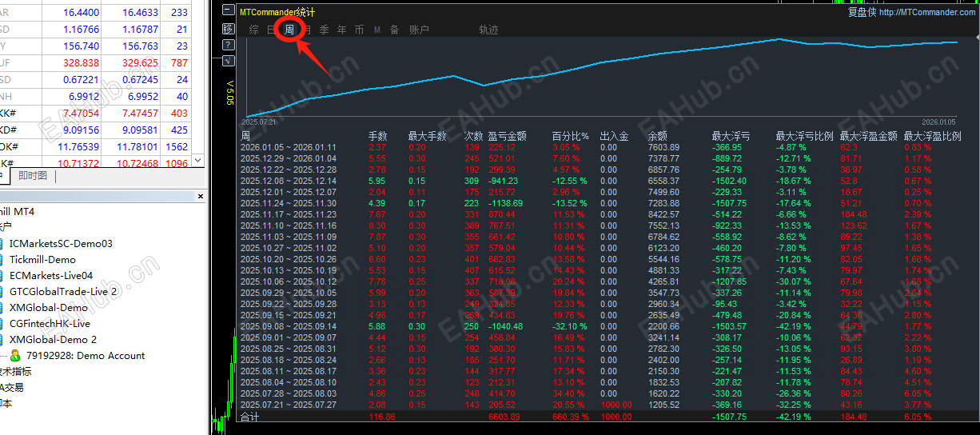Open the 轨迹 track tab
This screenshot has width=980, height=435.
tap(488, 30)
